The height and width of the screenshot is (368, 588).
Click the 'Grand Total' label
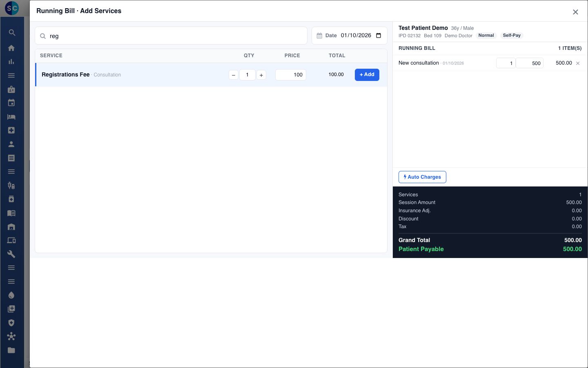[414, 240]
